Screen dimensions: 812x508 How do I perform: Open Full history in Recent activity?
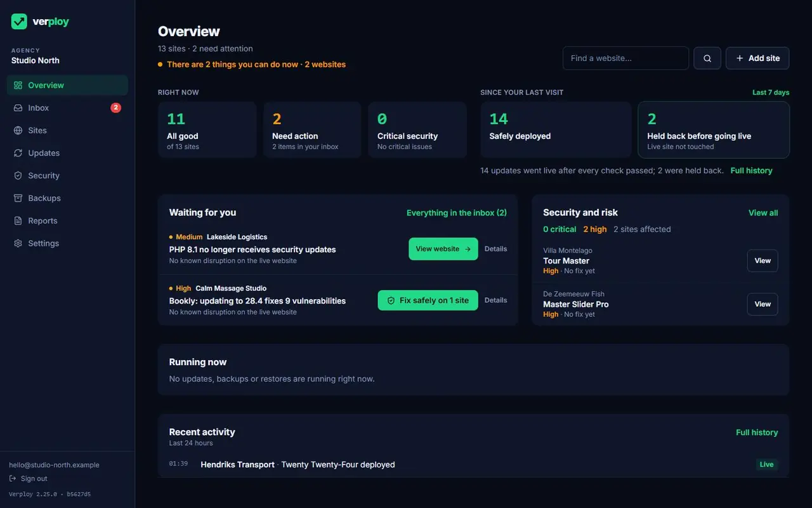coord(757,432)
